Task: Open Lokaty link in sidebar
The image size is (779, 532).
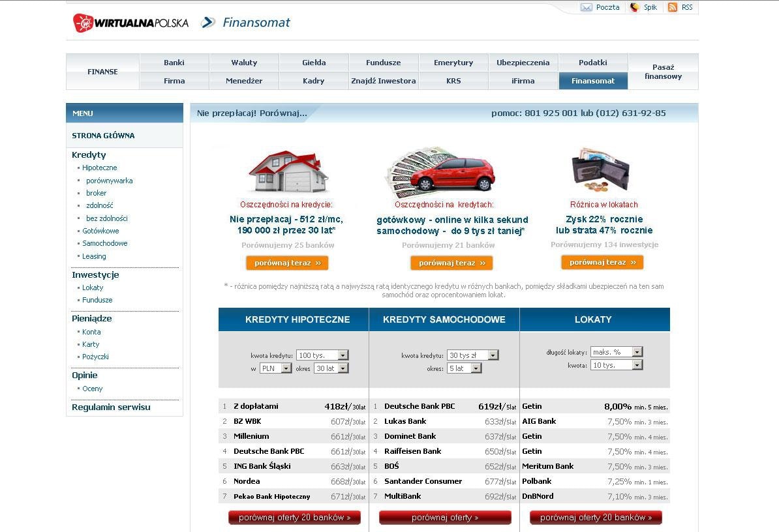Action: click(93, 288)
